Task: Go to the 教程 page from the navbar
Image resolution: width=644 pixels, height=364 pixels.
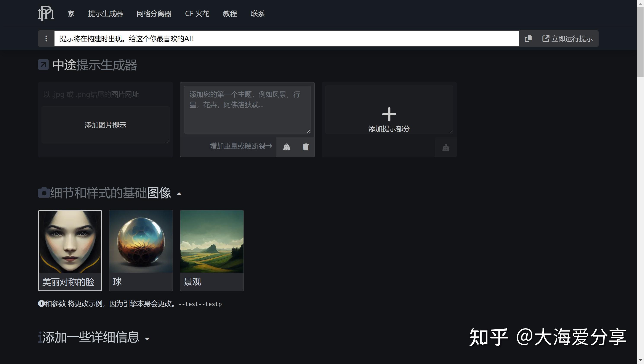Action: click(230, 14)
